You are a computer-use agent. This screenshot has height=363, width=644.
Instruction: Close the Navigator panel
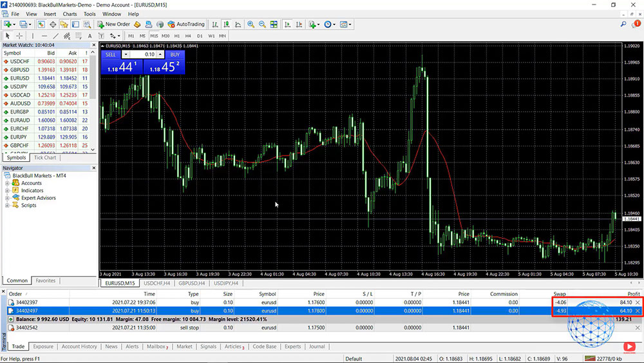[93, 168]
